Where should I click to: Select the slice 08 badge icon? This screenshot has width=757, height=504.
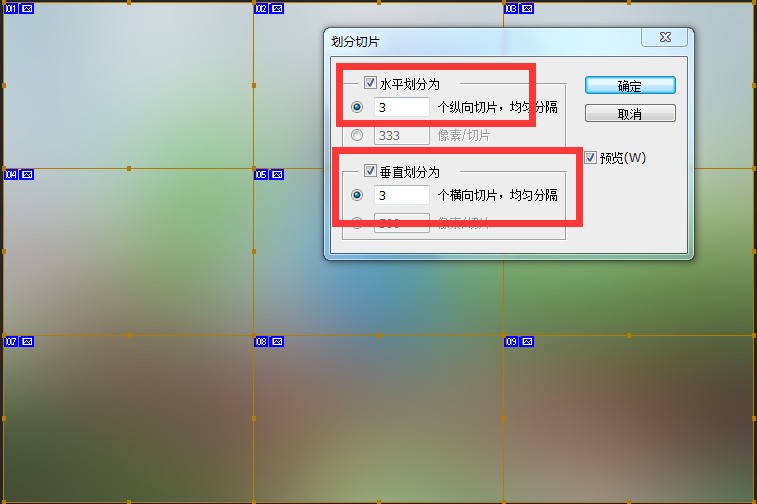(268, 342)
